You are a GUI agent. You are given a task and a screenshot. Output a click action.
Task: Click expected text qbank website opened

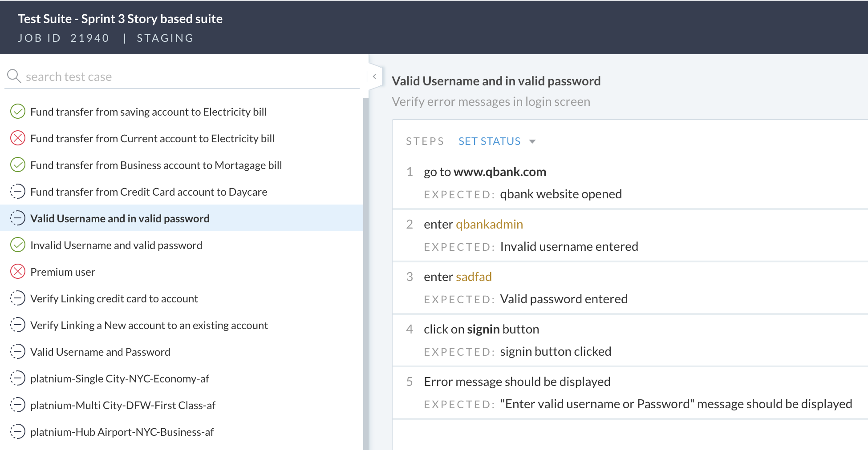pyautogui.click(x=561, y=194)
